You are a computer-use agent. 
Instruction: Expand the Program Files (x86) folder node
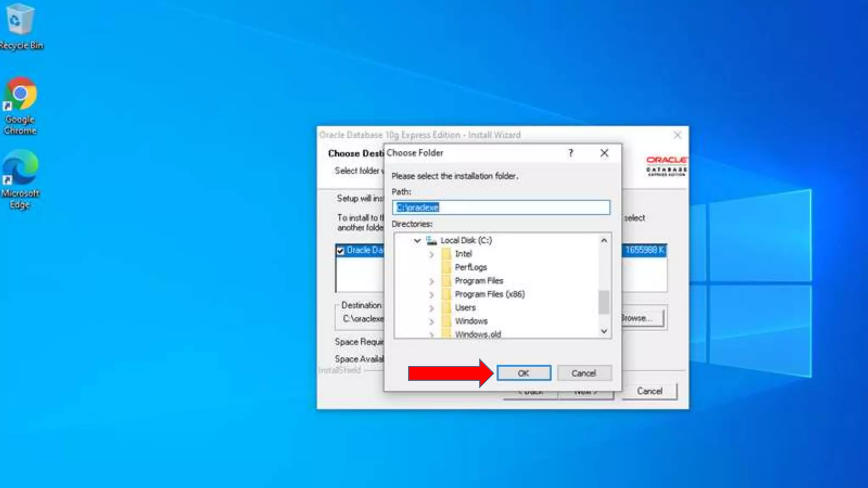coord(431,294)
